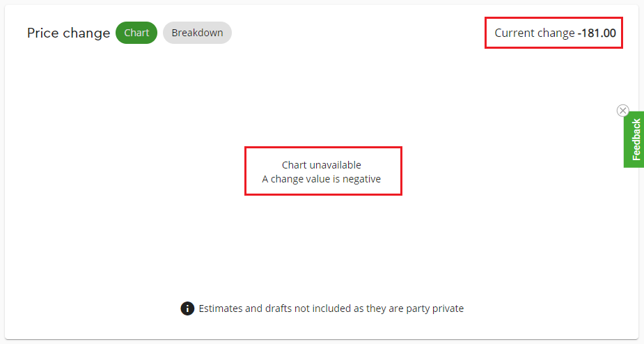Click the word 'Price' in panel title
Viewport: 644px width, 344px height.
41,33
